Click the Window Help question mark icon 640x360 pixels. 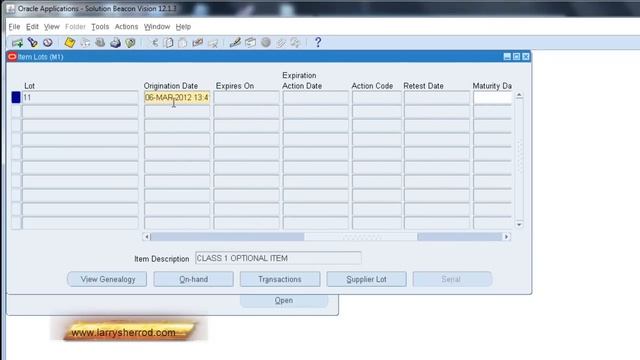318,42
